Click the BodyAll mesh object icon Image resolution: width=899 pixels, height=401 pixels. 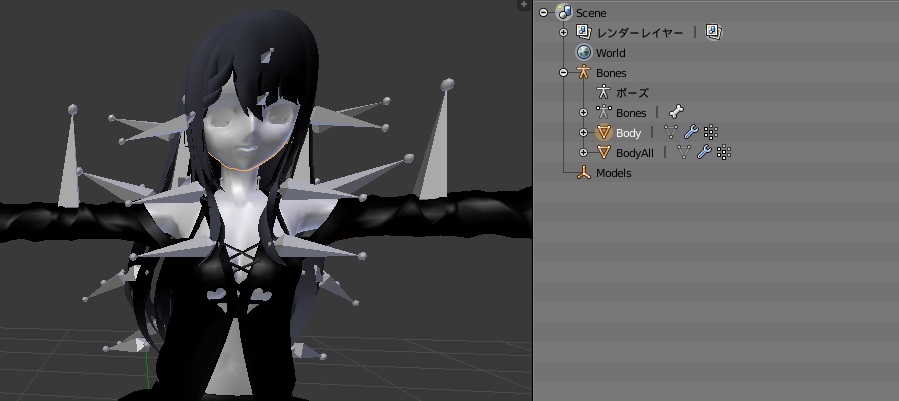[604, 152]
